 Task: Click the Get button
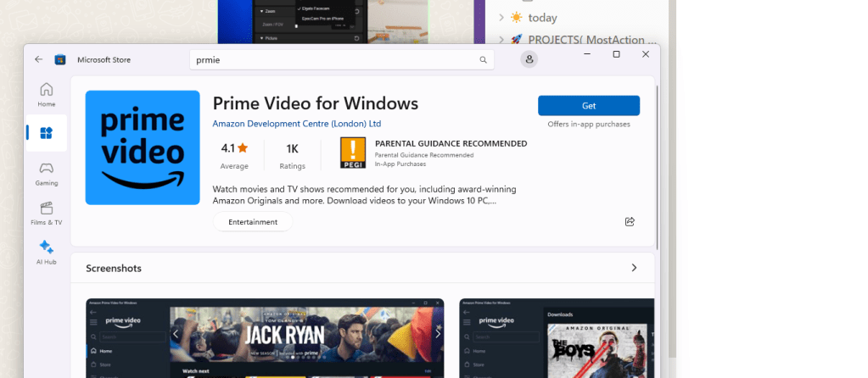[589, 106]
